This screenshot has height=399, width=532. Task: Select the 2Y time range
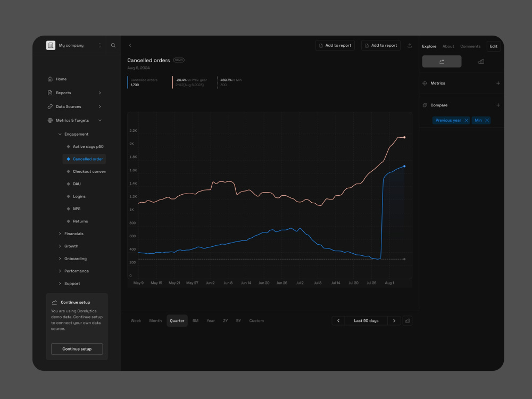pyautogui.click(x=225, y=321)
